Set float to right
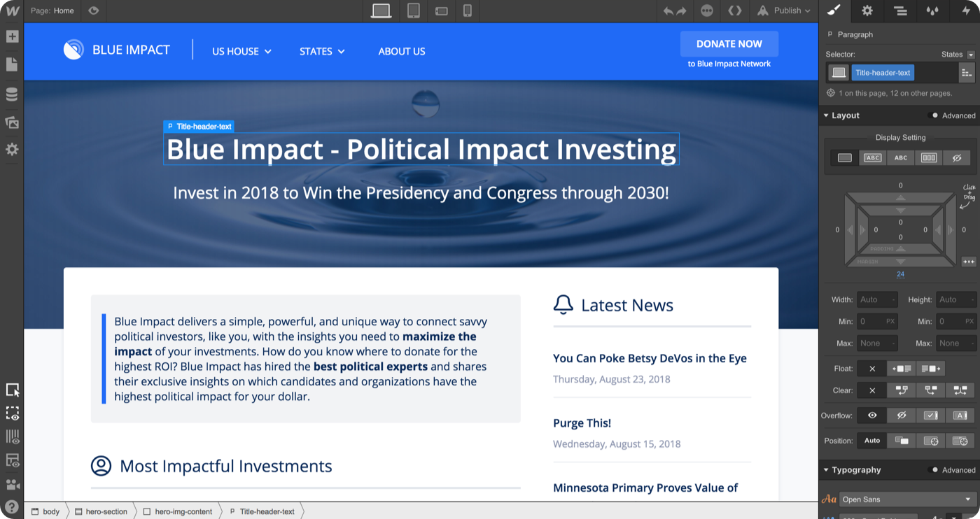980x519 pixels. 931,369
